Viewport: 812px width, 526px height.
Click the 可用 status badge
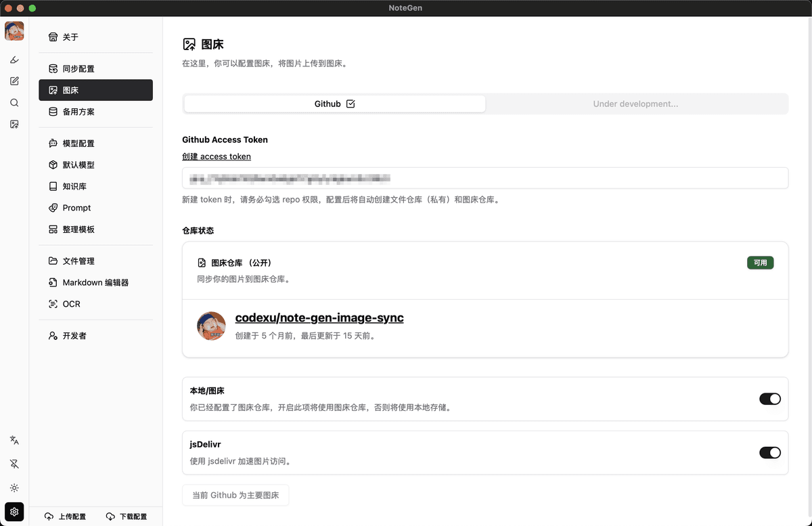click(760, 263)
